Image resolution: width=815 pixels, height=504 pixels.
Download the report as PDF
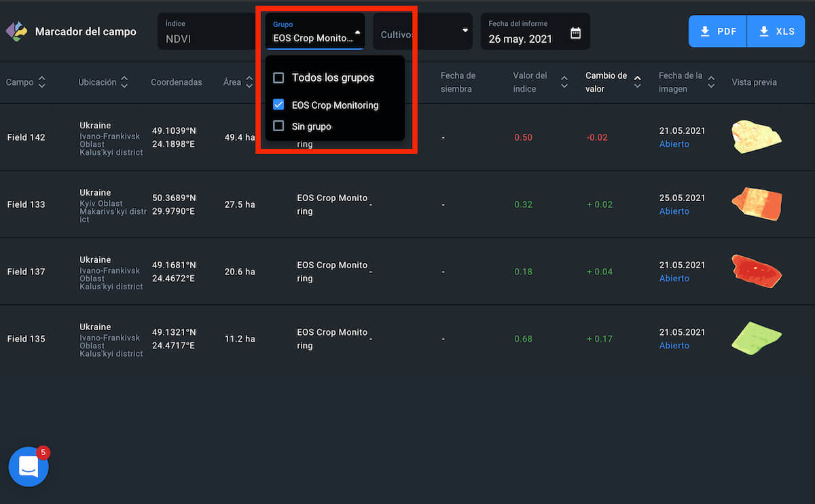click(x=718, y=31)
